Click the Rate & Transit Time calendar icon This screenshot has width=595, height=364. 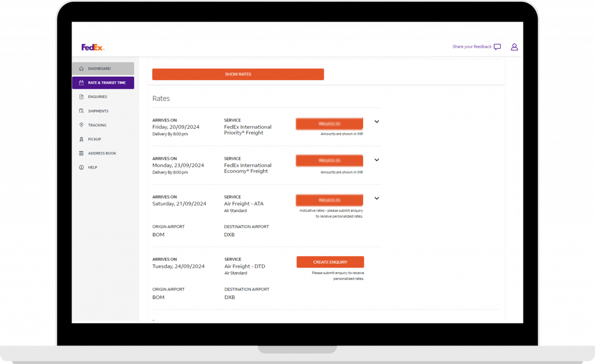(x=81, y=82)
